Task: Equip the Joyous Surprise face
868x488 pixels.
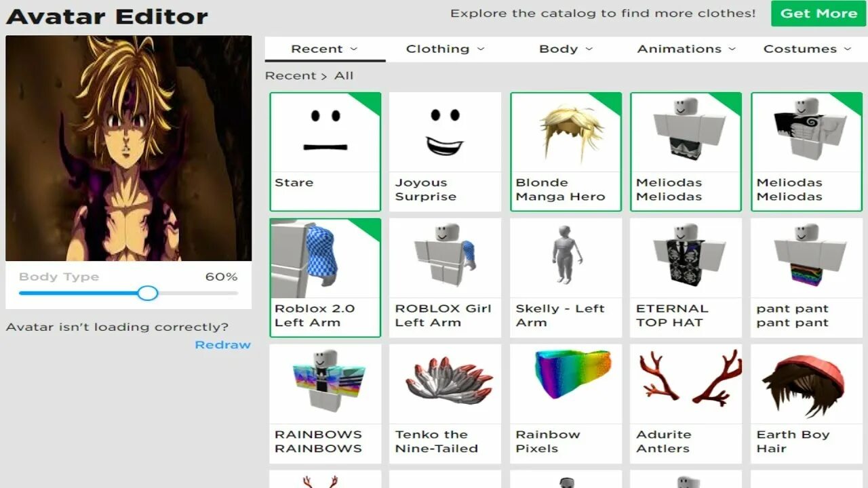Action: (x=446, y=152)
